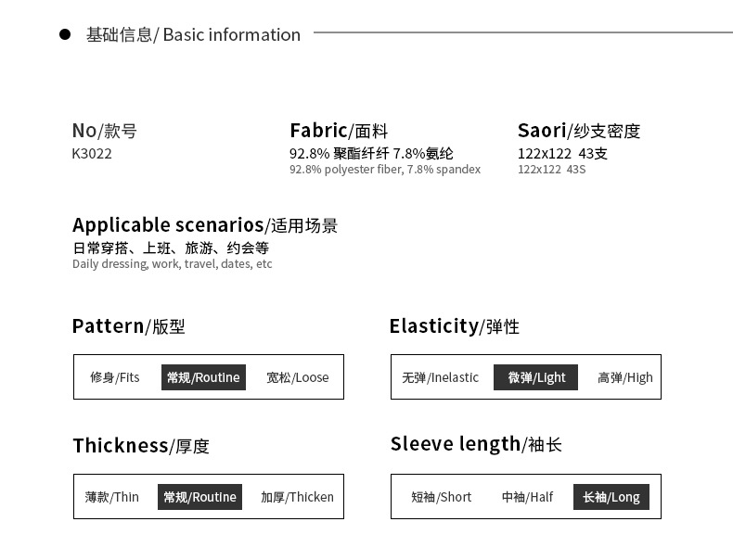733x560 pixels.
Task: Click the black bullet before Basic information
Action: point(65,35)
